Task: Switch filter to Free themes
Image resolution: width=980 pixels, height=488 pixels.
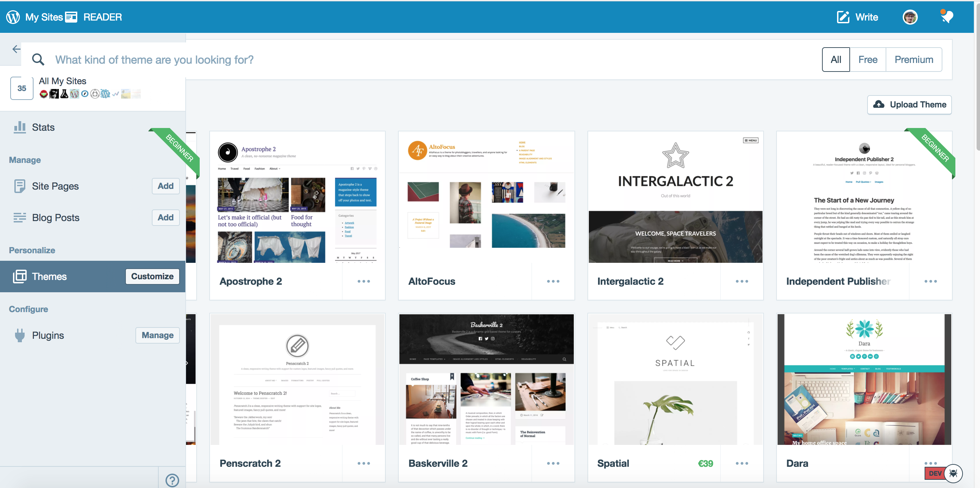Action: (x=868, y=60)
